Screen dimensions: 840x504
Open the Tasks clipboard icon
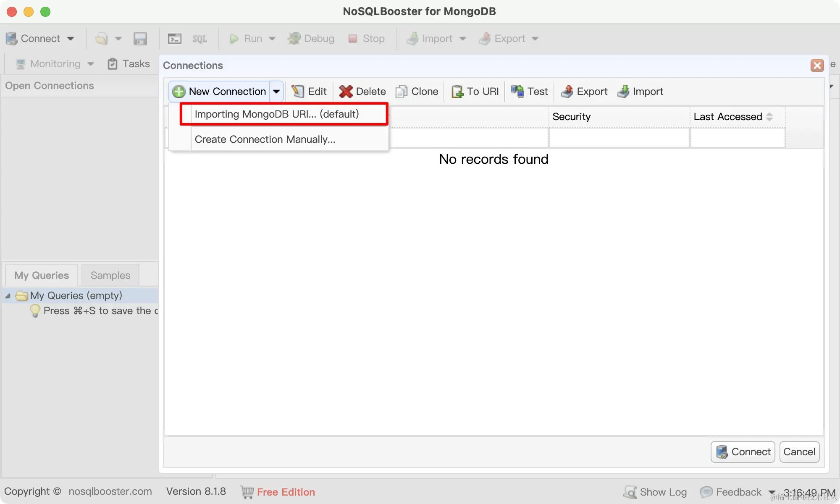(x=113, y=64)
